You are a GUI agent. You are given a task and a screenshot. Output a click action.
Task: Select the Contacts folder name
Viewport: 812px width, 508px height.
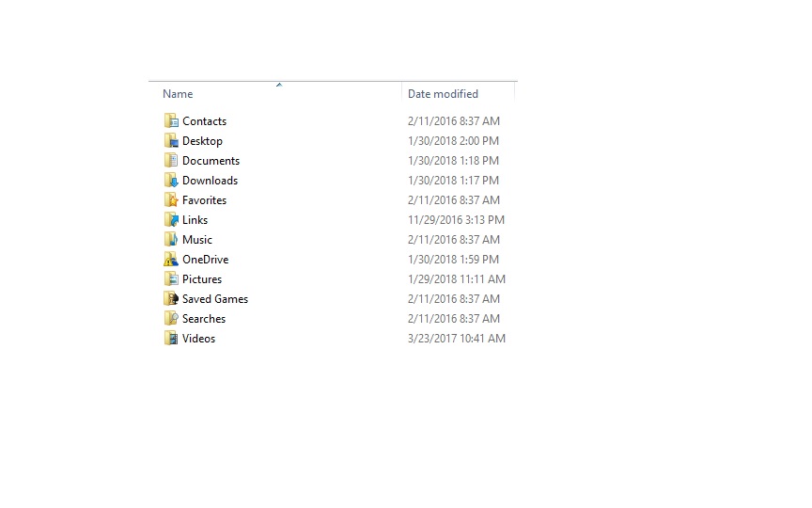[x=205, y=121]
